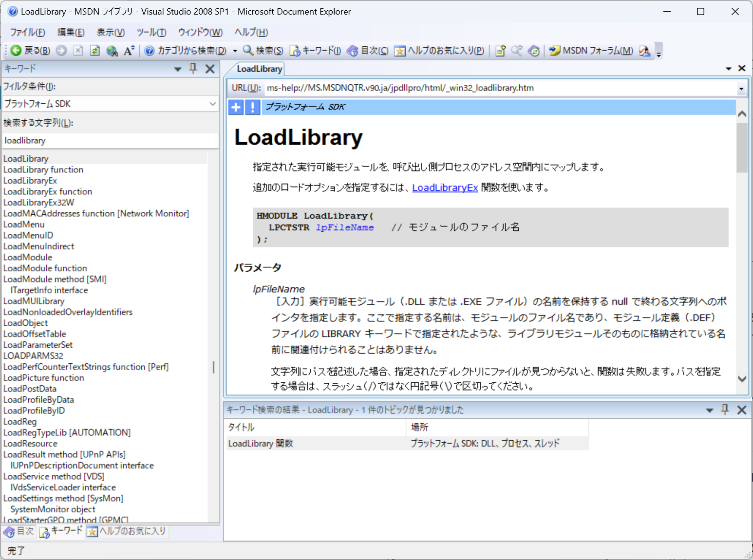Image resolution: width=753 pixels, height=560 pixels.
Task: Select LoadLibraryEx32W in the keyword list
Action: tap(38, 202)
